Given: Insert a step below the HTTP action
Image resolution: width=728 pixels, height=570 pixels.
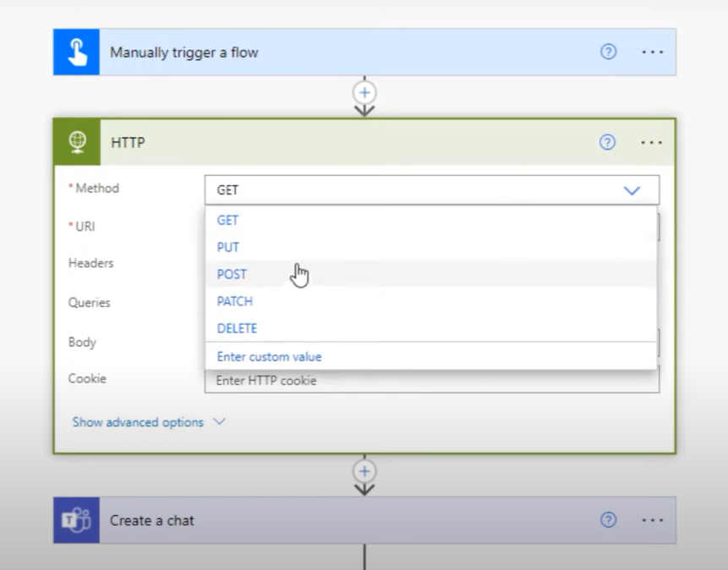Looking at the screenshot, I should click(x=364, y=471).
